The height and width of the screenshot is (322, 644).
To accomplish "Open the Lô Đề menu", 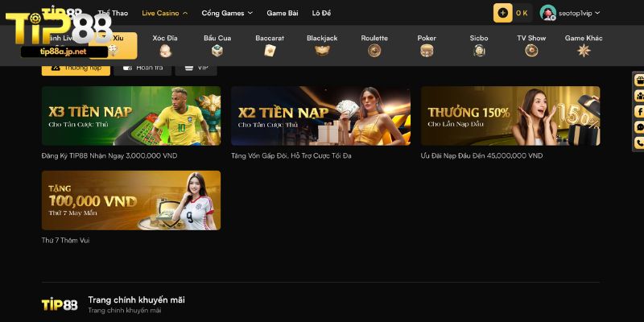I will 321,13.
